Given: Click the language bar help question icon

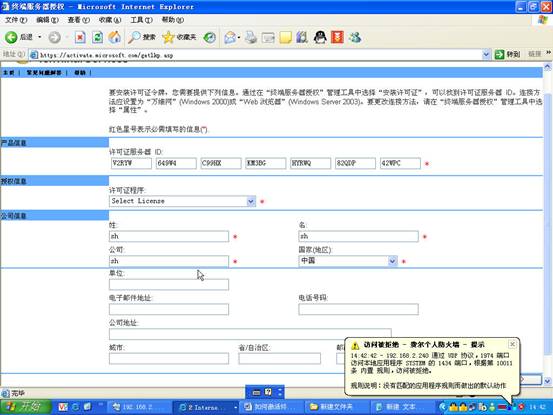Looking at the screenshot, I should (268, 392).
